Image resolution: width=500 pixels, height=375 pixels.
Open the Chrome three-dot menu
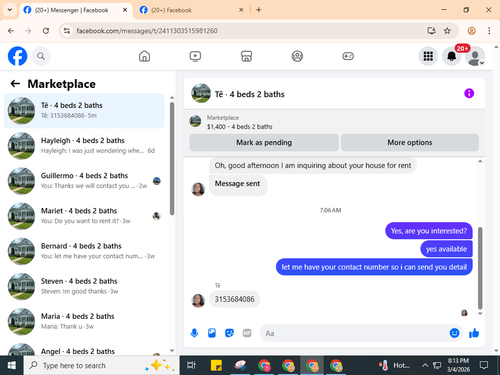(x=489, y=31)
